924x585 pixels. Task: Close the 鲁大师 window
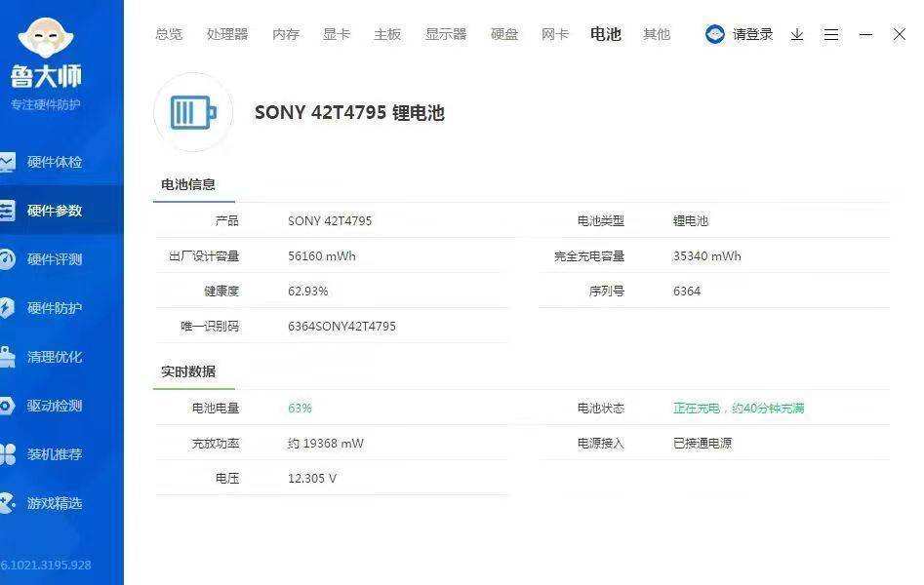pos(899,34)
